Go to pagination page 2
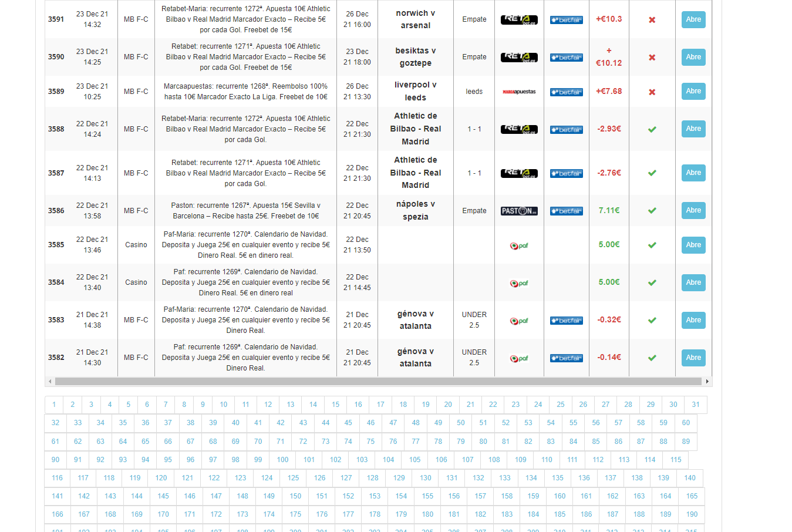792x532 pixels. (x=72, y=405)
